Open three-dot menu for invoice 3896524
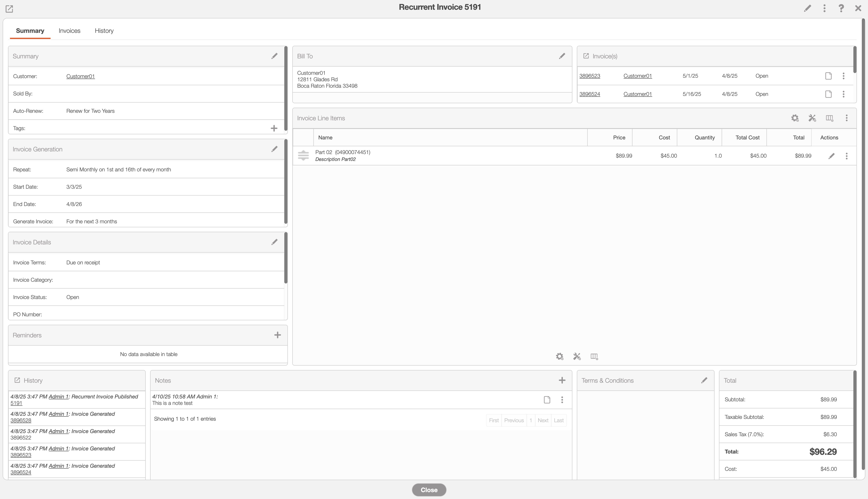This screenshot has height=499, width=868. tap(843, 94)
